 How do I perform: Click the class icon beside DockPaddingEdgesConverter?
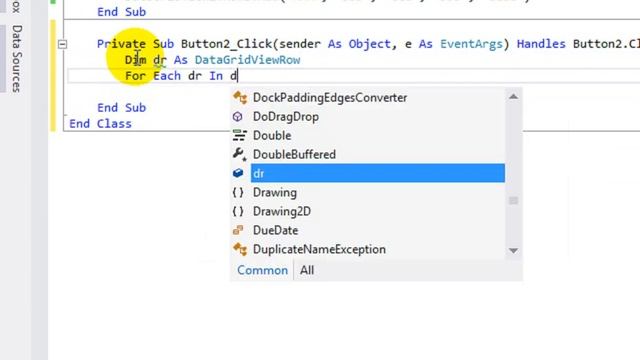(240, 98)
